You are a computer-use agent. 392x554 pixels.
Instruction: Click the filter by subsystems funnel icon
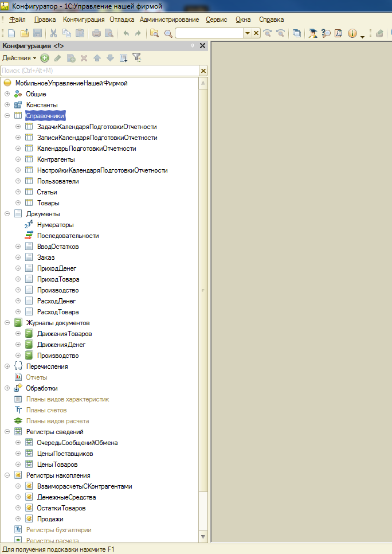coord(136,57)
